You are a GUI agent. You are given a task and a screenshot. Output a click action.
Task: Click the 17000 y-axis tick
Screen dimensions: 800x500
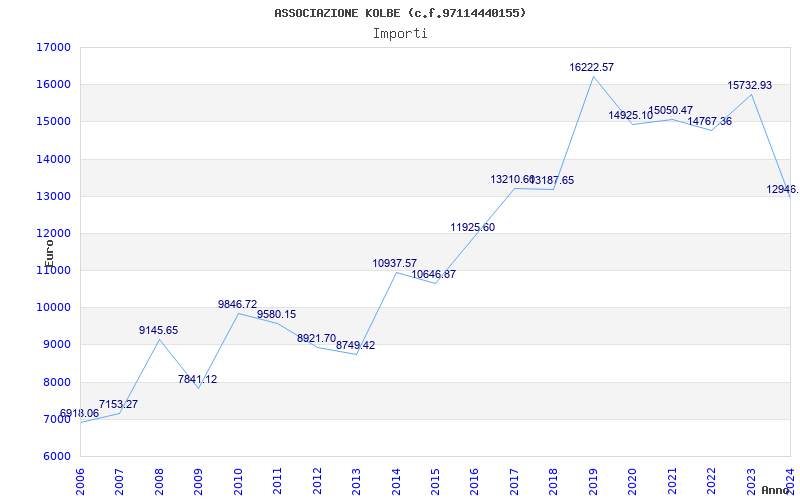tap(53, 47)
